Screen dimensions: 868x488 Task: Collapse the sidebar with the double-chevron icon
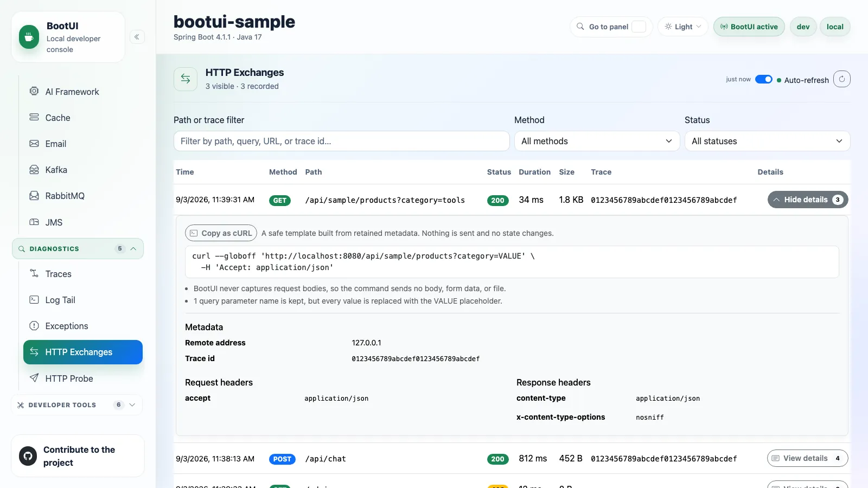pos(137,37)
